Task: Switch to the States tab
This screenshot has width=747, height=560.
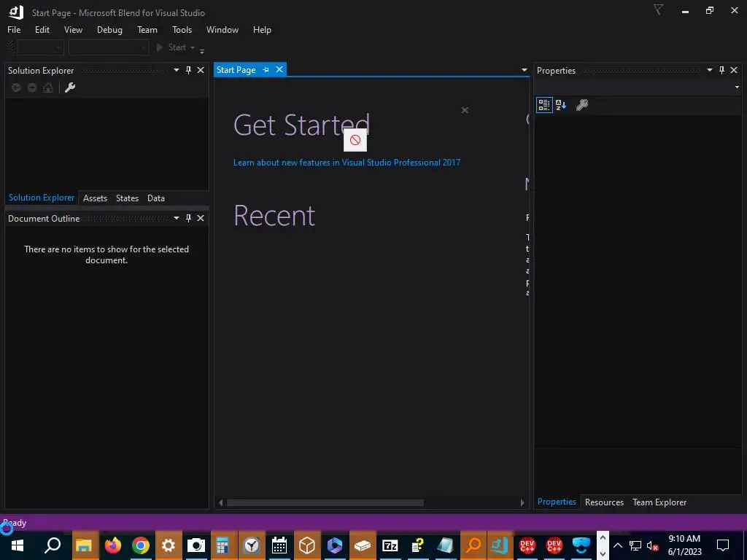Action: coord(127,198)
